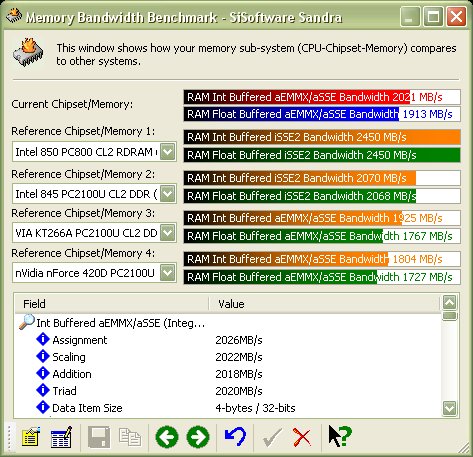Go back with green left arrow
Image resolution: width=473 pixels, height=457 pixels.
[167, 437]
